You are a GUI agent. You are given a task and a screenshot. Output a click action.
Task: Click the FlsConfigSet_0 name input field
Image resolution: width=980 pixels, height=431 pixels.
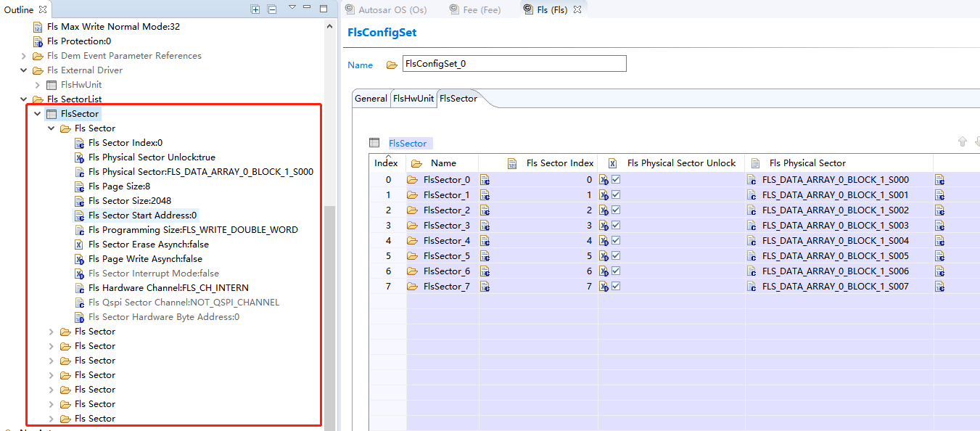[x=514, y=64]
